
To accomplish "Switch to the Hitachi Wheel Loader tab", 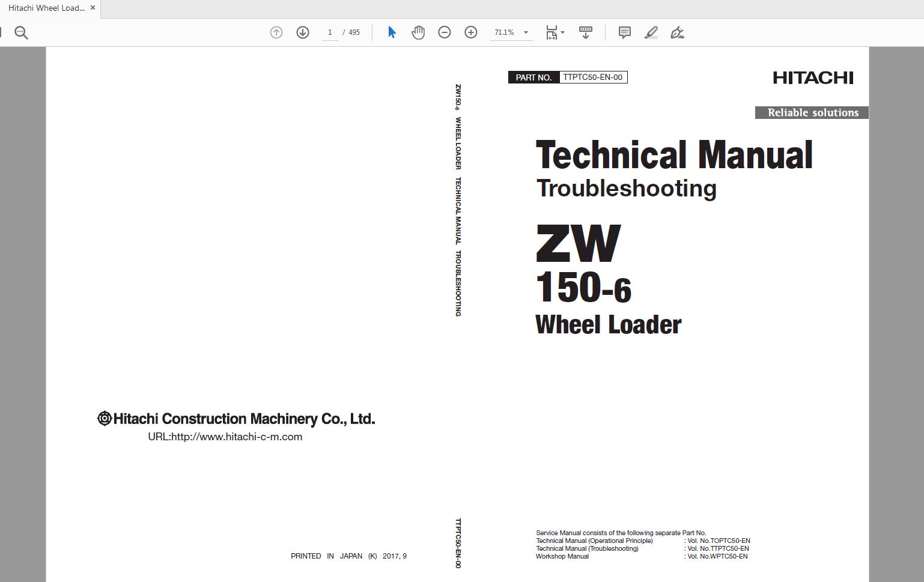I will pos(45,8).
